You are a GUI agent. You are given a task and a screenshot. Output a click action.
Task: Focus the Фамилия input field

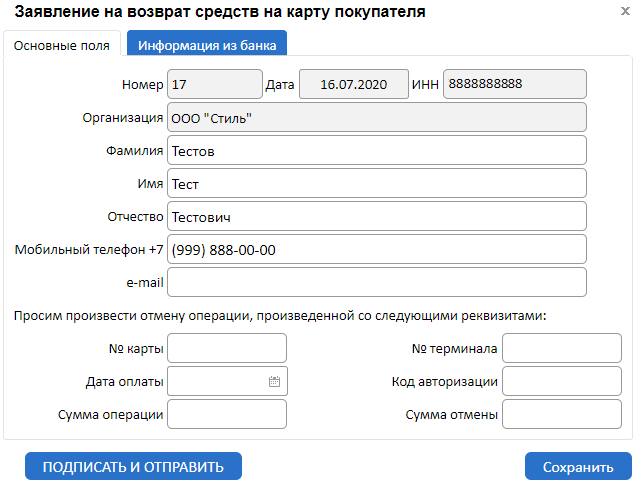coord(376,151)
